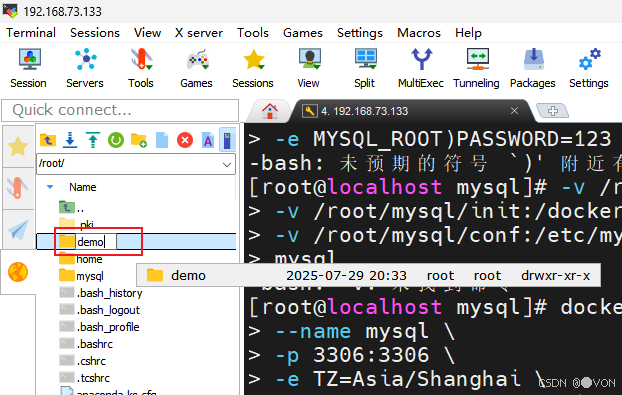Open the Tools menu in menu bar
This screenshot has height=395, width=622.
(253, 33)
